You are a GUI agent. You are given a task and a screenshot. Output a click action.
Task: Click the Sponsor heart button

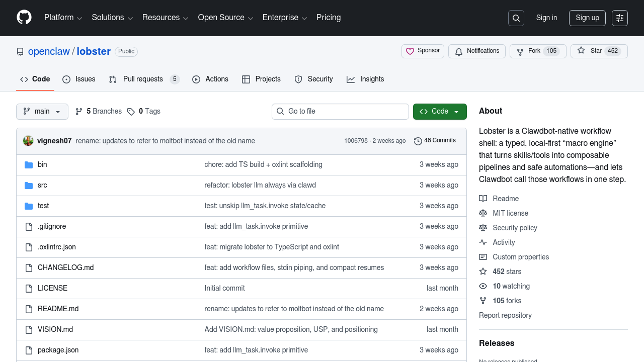point(423,51)
